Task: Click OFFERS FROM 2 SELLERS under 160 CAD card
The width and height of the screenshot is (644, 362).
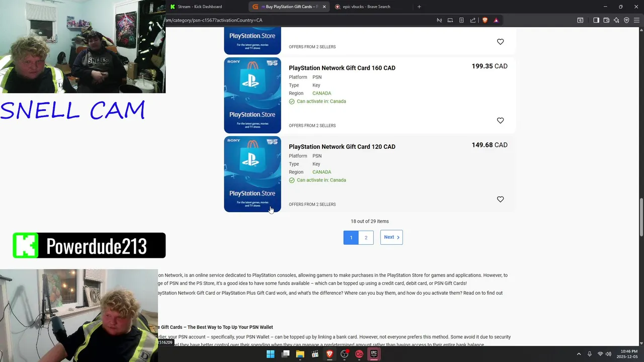Action: point(312,126)
